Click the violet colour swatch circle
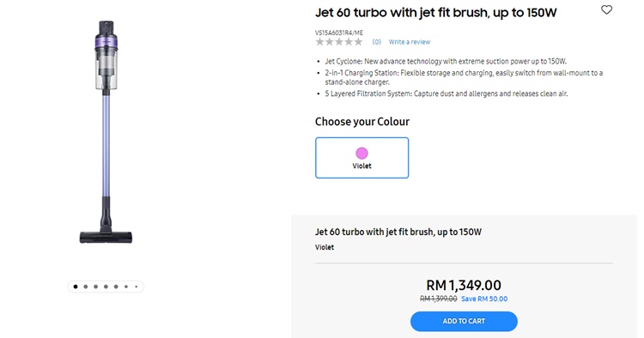The image size is (644, 338). tap(361, 153)
